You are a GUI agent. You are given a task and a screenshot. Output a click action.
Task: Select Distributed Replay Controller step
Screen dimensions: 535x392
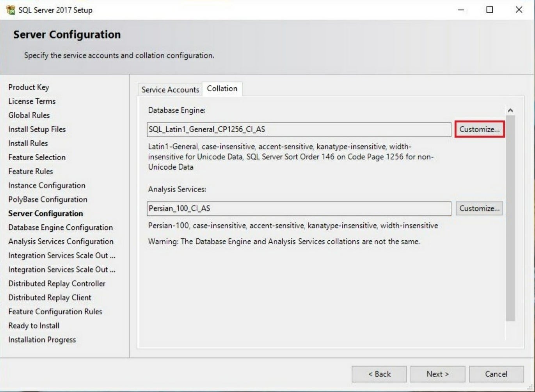[x=57, y=284]
